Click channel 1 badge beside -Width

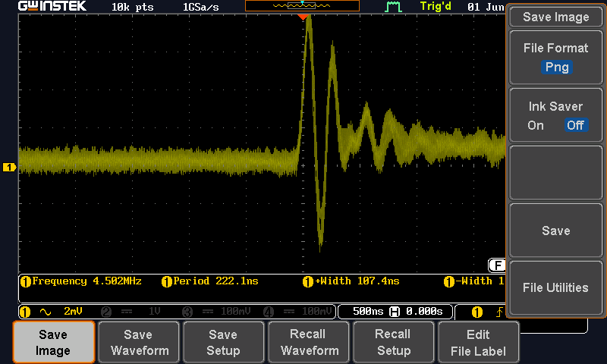click(449, 281)
